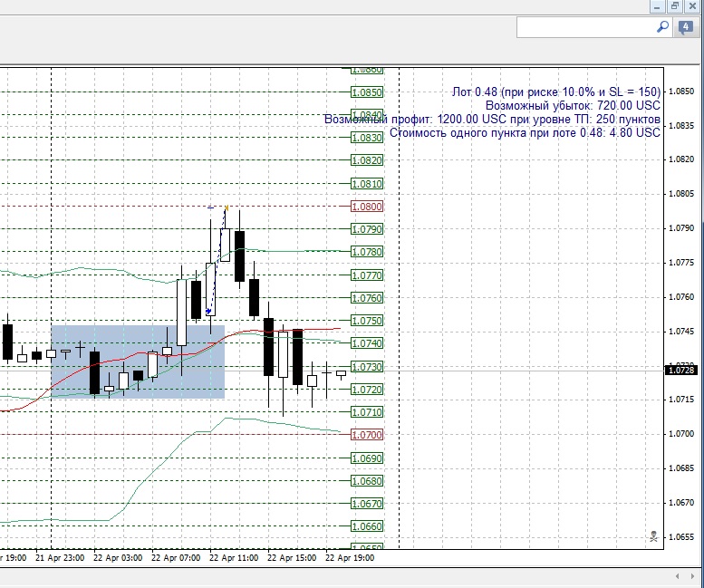704x588 pixels.
Task: Click the boxed green level label 1.0810
Action: coord(367,184)
